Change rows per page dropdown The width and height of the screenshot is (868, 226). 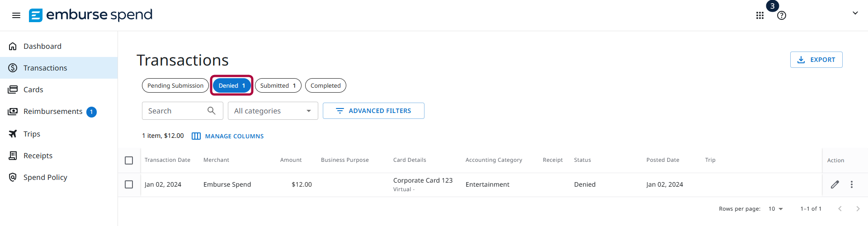(x=776, y=209)
